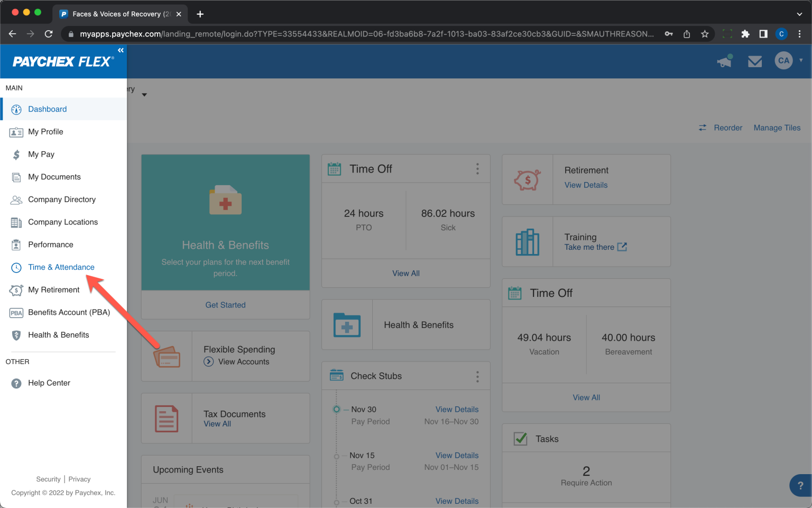Click the Flexible Spending cards icon
This screenshot has width=812, height=508.
click(x=167, y=357)
